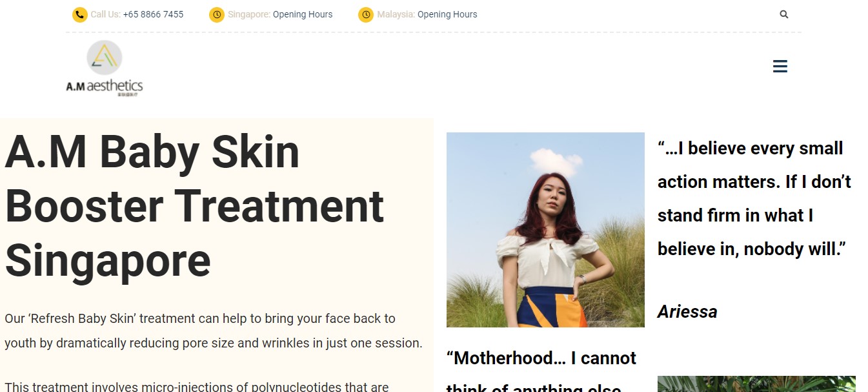This screenshot has width=868, height=392.
Task: Open the hamburger navigation menu
Action: click(780, 67)
